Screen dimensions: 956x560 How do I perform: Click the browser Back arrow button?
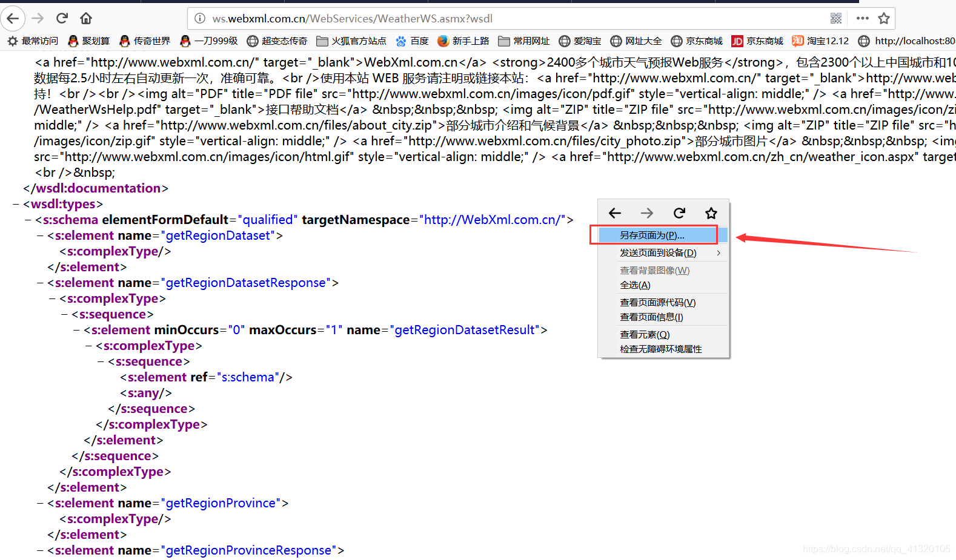[13, 18]
